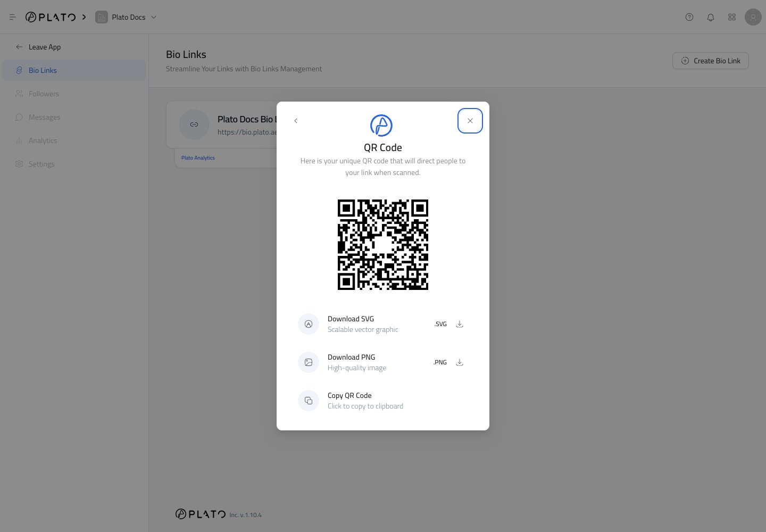Open Analytics in the sidebar
The width and height of the screenshot is (766, 532).
[74, 140]
